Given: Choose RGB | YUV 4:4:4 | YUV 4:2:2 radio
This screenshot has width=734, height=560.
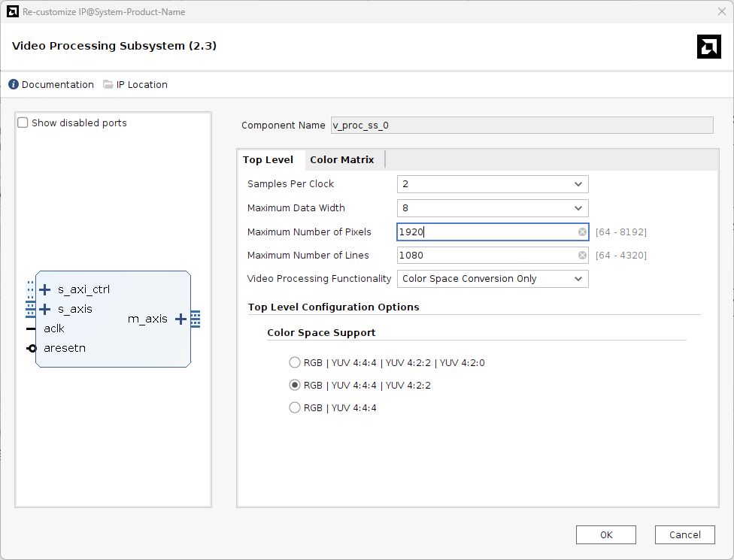Looking at the screenshot, I should click(295, 386).
